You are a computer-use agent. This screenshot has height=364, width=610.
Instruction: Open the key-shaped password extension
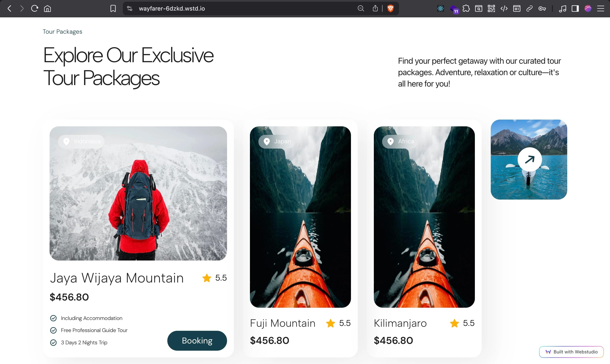[542, 9]
